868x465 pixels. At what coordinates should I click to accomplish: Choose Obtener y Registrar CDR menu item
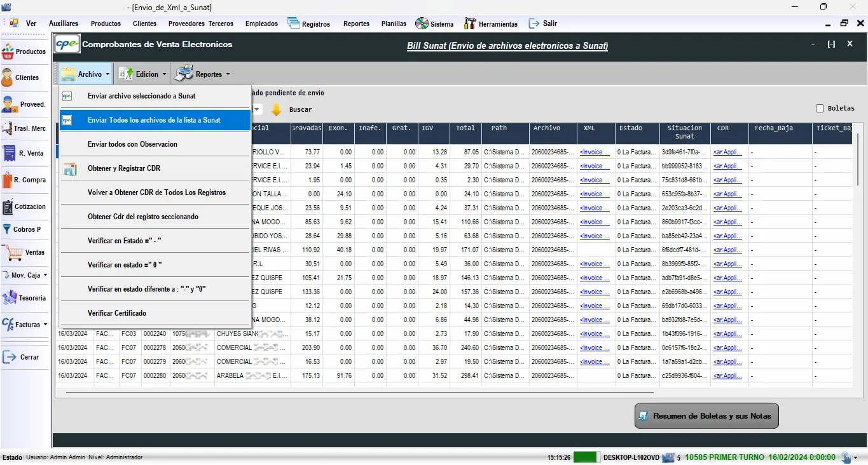click(124, 168)
